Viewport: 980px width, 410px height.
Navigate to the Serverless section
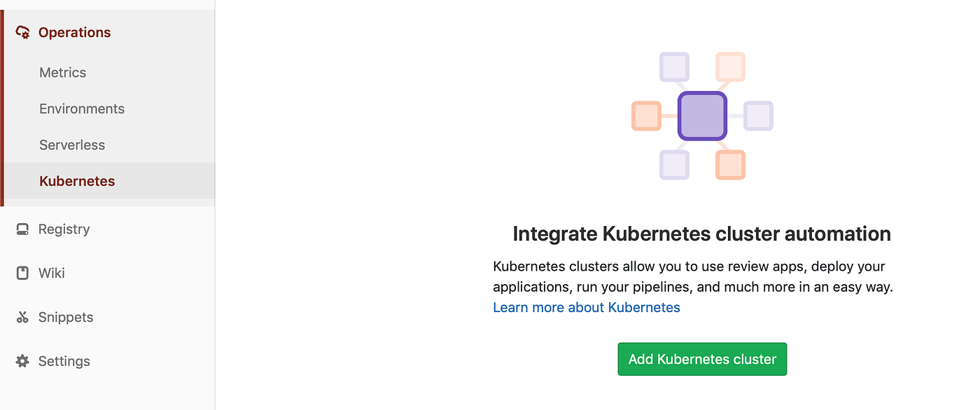(x=71, y=145)
